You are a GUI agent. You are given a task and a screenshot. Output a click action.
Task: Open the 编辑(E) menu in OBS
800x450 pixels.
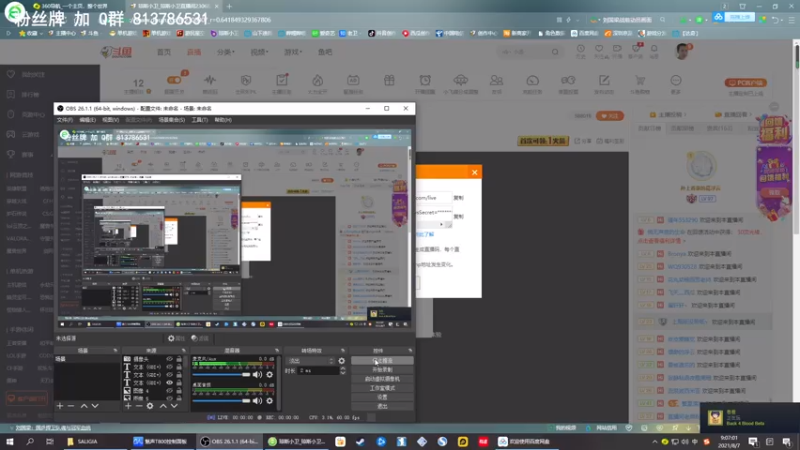pyautogui.click(x=87, y=120)
